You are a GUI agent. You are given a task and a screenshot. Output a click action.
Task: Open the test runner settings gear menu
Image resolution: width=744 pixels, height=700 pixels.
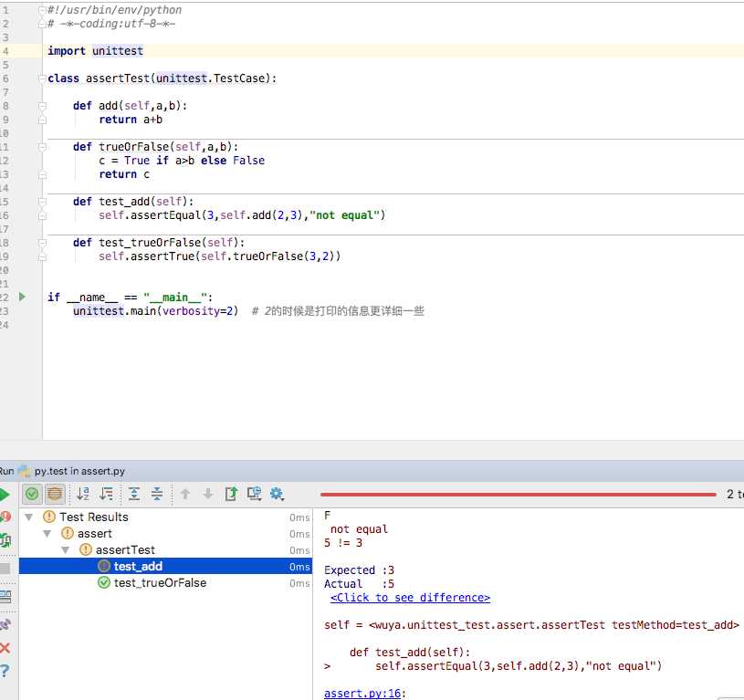278,494
